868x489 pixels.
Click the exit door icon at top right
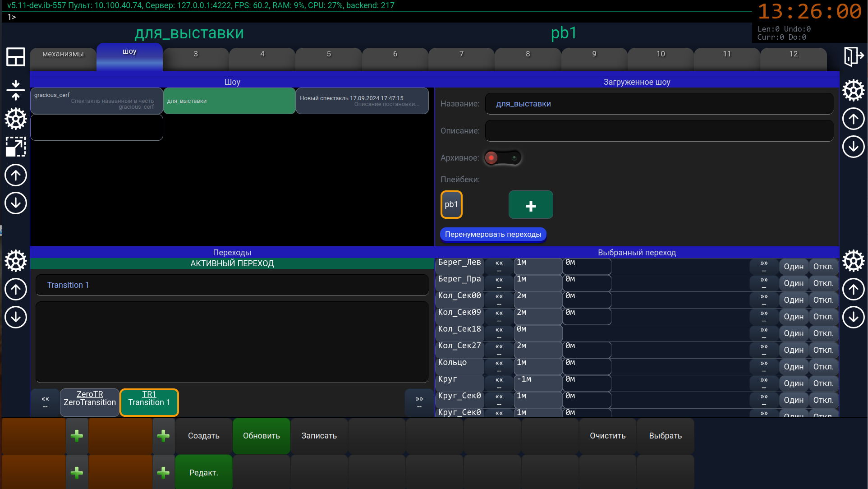(853, 57)
